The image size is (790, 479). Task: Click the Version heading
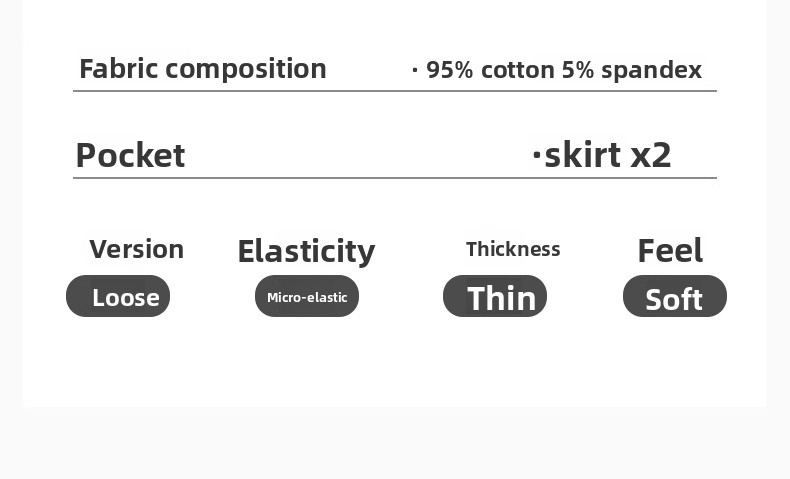(136, 249)
